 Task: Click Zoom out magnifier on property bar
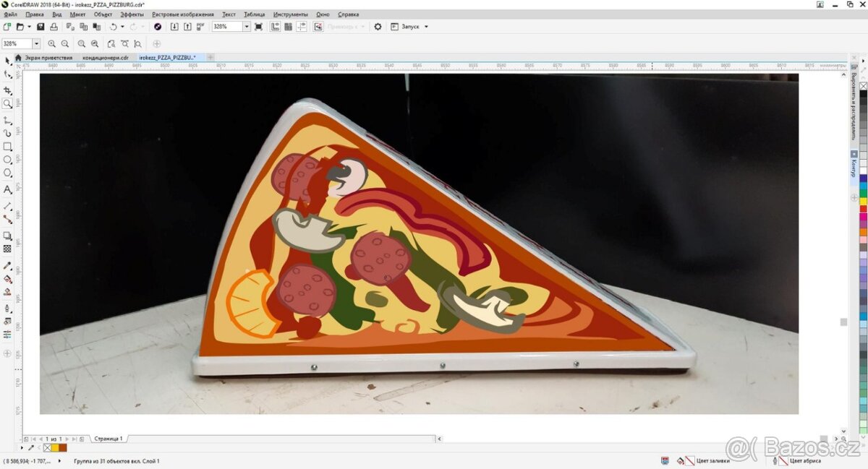[65, 44]
